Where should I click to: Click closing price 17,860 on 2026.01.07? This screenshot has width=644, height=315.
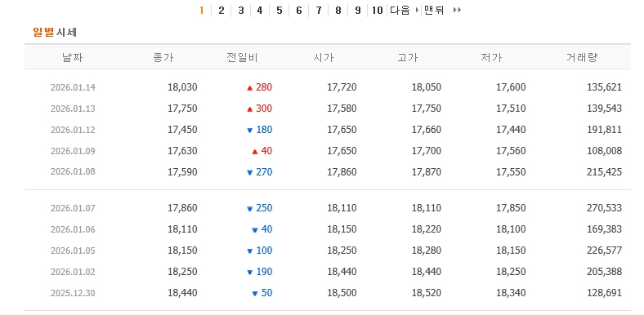click(x=182, y=208)
